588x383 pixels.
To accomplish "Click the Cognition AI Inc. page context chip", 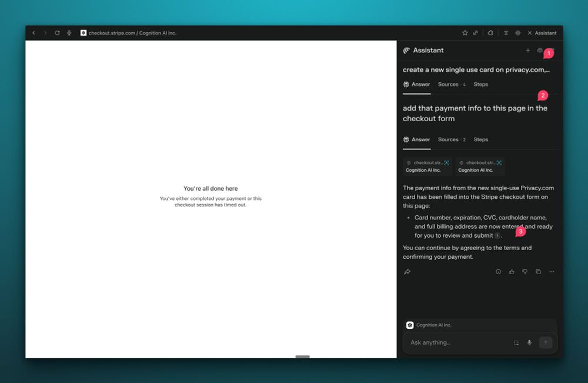I will coord(429,325).
